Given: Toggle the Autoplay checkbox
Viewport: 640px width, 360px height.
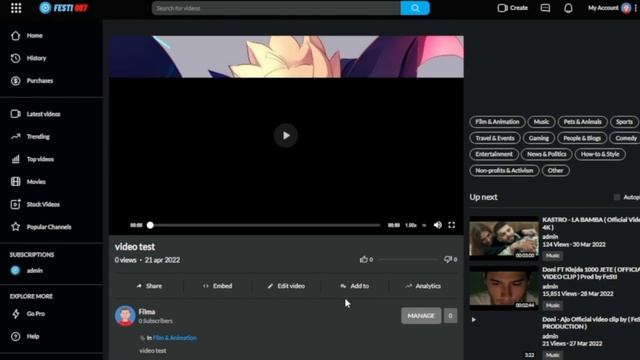Looking at the screenshot, I should tap(617, 197).
